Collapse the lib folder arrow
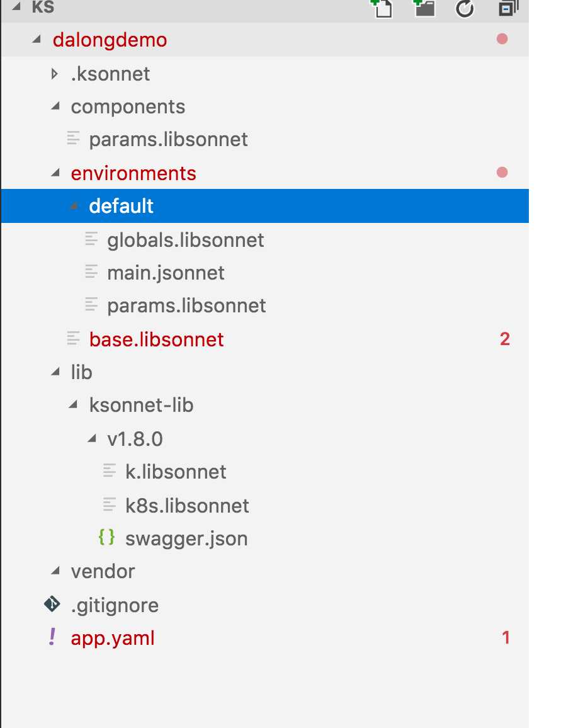 (x=55, y=372)
